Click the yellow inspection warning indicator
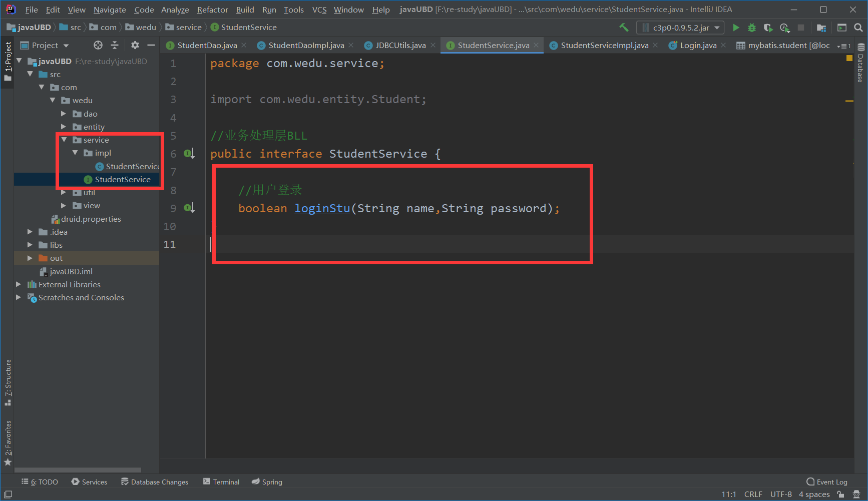The width and height of the screenshot is (868, 501). point(849,58)
